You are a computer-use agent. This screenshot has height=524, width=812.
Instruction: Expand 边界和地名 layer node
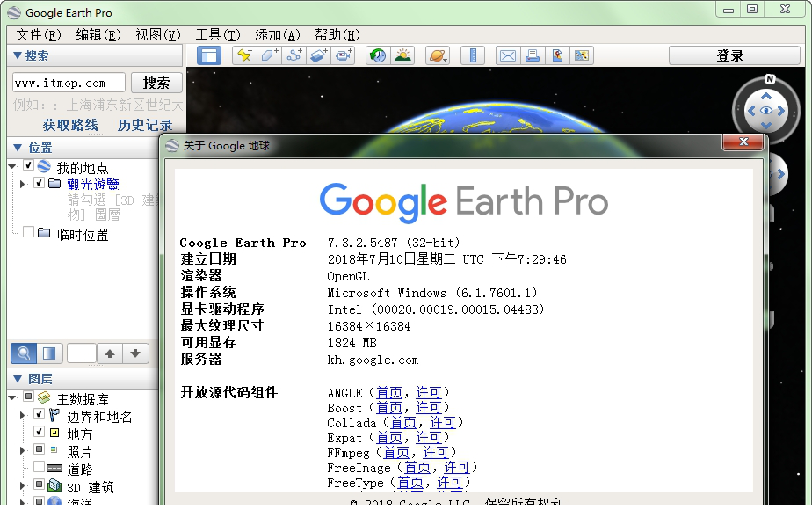click(x=22, y=415)
